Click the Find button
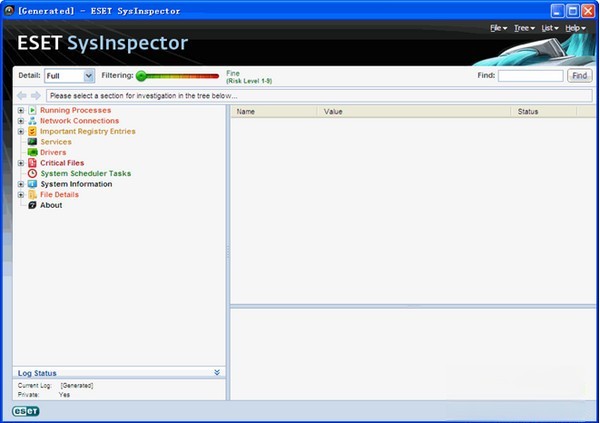 (579, 76)
